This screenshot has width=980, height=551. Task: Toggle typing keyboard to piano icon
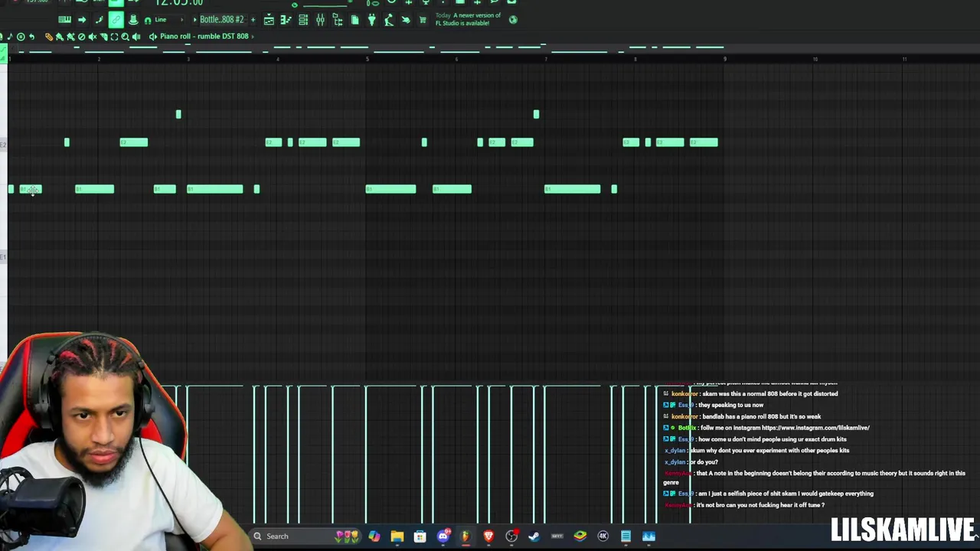64,19
